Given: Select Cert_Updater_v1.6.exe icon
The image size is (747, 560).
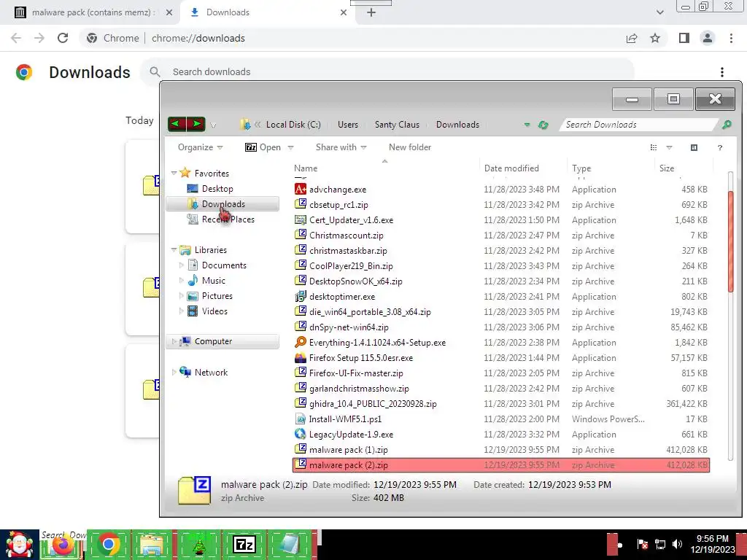Looking at the screenshot, I should pyautogui.click(x=300, y=220).
